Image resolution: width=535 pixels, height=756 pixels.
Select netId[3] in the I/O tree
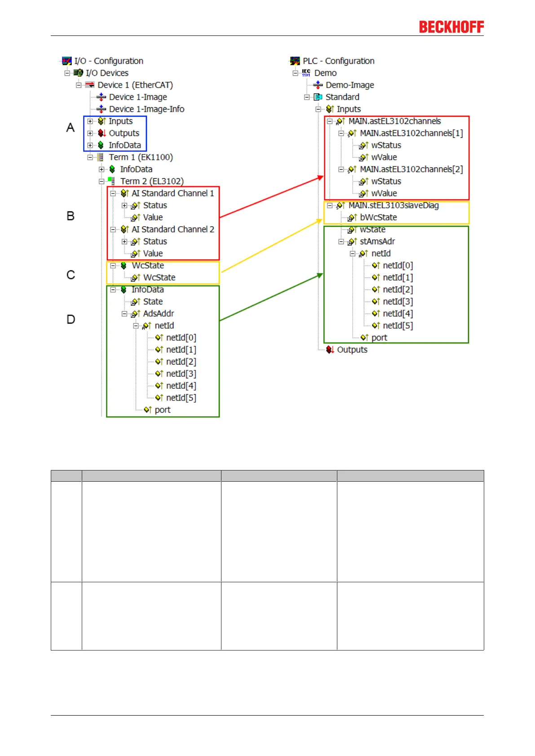tap(181, 374)
